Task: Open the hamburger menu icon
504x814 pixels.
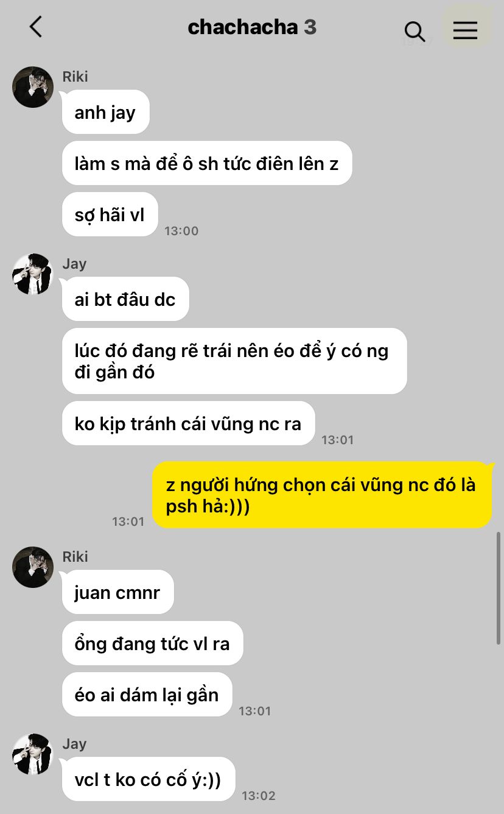Action: point(466,30)
